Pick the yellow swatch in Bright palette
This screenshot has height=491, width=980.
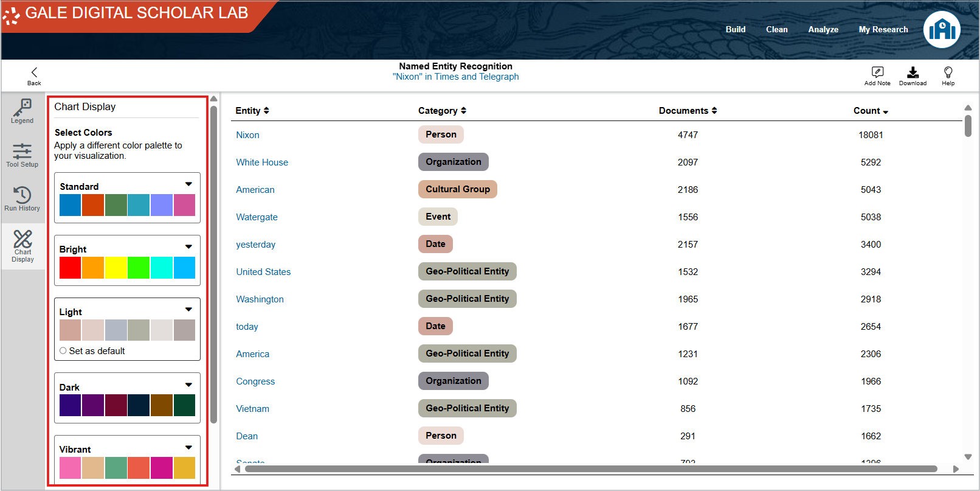tap(116, 268)
